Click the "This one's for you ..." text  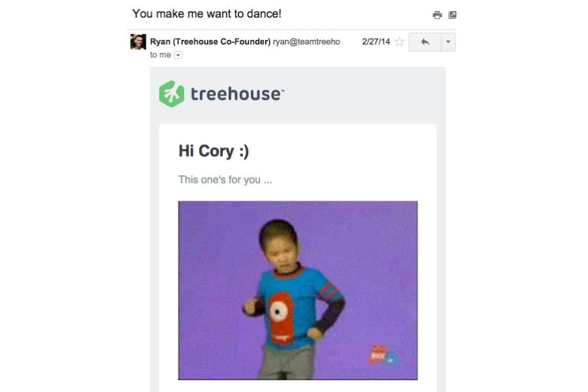[225, 180]
